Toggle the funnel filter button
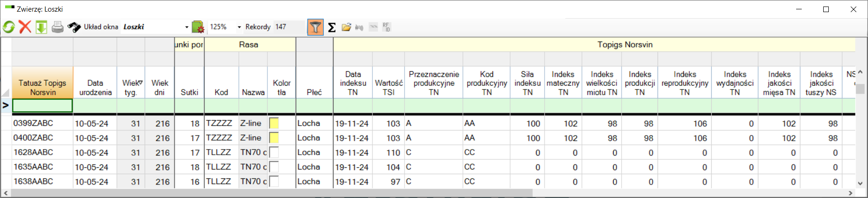 click(315, 27)
